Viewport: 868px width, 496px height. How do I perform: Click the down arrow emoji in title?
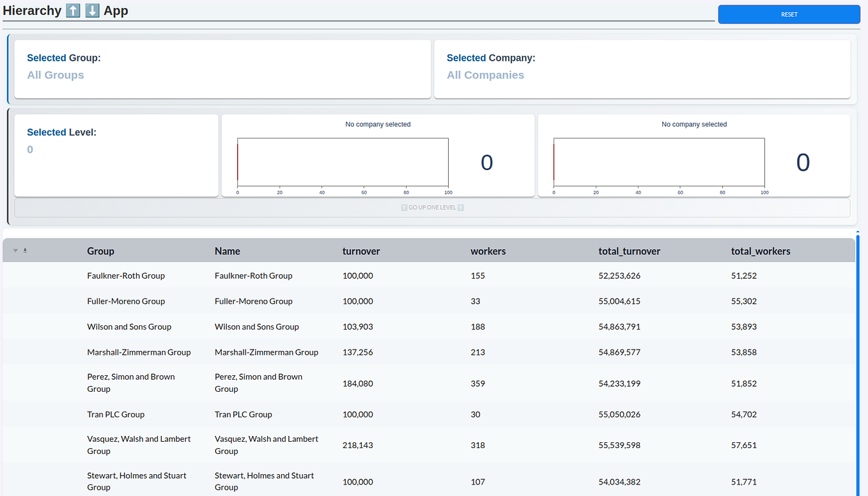tap(92, 11)
